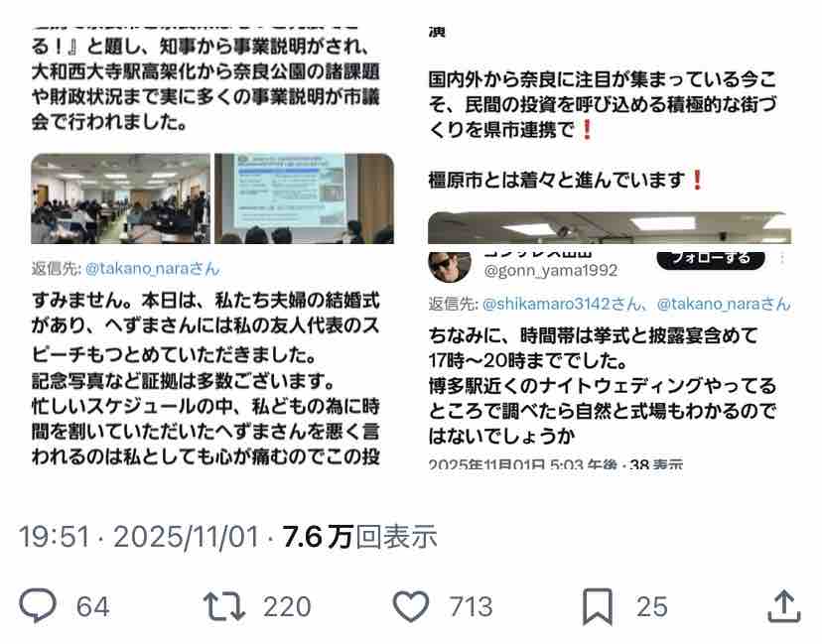Open the share options with the upload arrow icon
The image size is (822, 644).
click(x=783, y=606)
